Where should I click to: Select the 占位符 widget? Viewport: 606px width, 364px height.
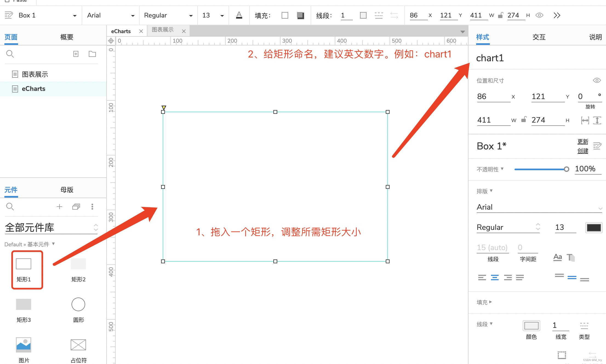[78, 351]
